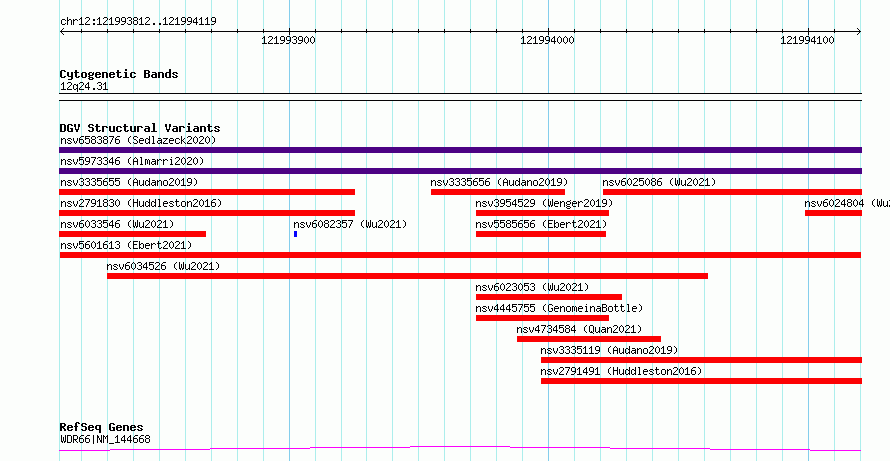This screenshot has height=461, width=890.
Task: Click the nsv3335119 red variant bar
Action: 702,360
